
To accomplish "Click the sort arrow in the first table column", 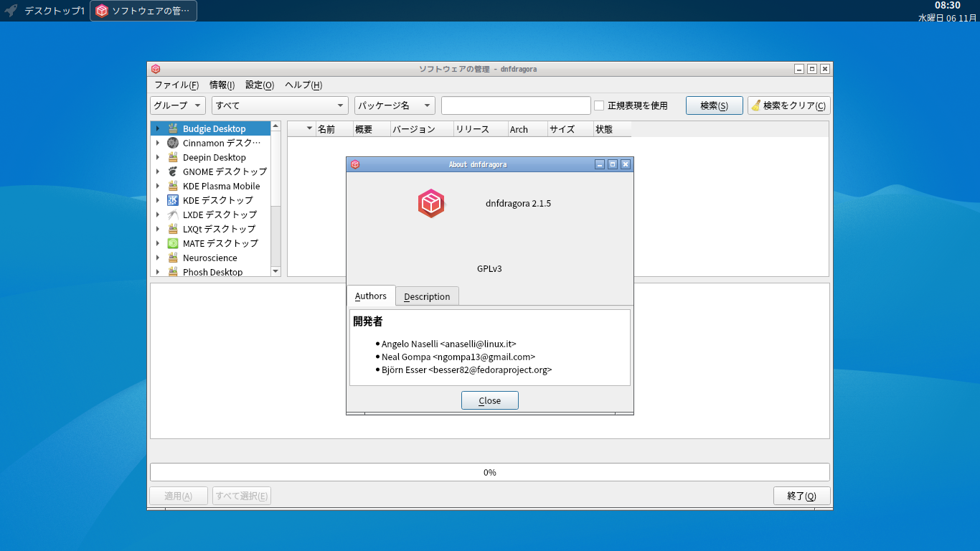I will (309, 129).
